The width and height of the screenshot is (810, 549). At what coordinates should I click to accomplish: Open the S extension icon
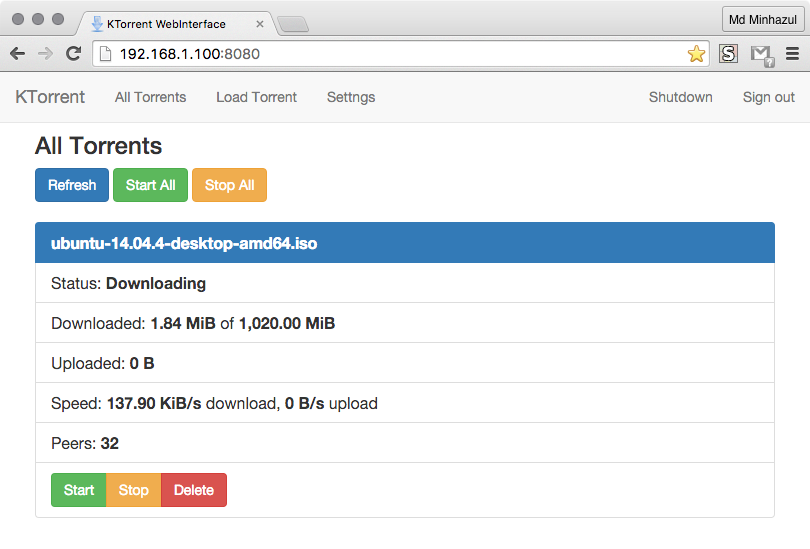tap(728, 53)
